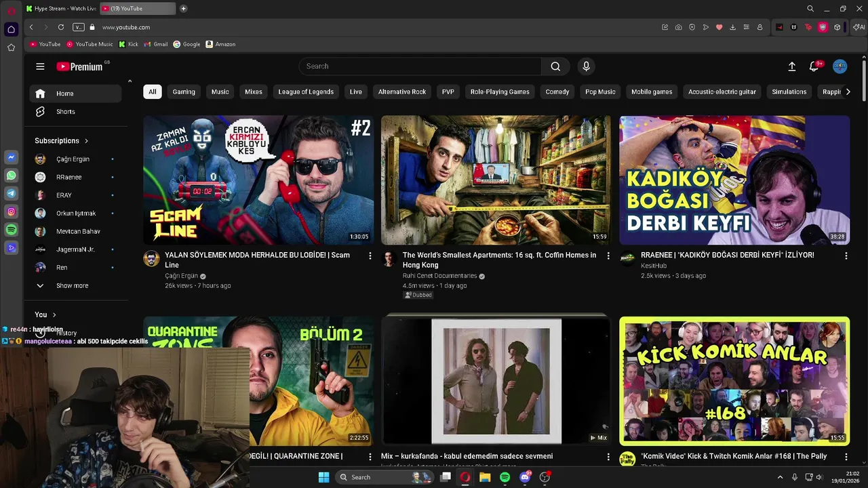
Task: Open the account avatar menu
Action: coord(840,66)
